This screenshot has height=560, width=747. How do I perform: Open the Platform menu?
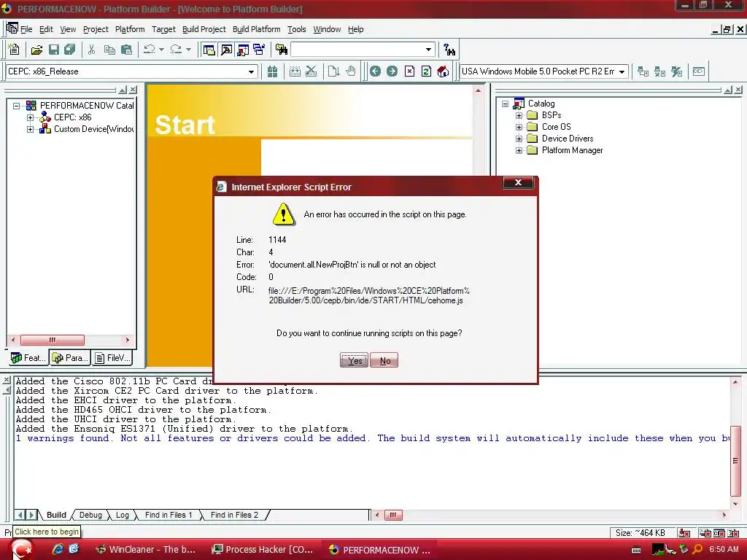click(x=130, y=29)
